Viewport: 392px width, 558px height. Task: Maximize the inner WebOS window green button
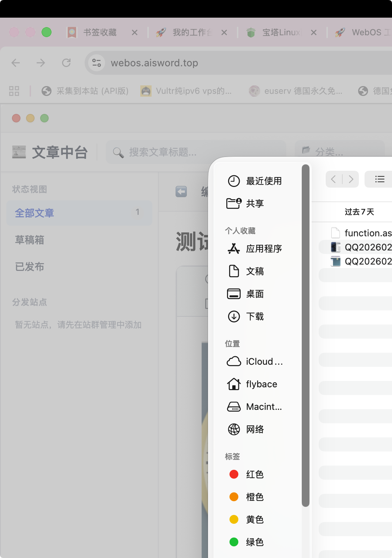click(44, 118)
